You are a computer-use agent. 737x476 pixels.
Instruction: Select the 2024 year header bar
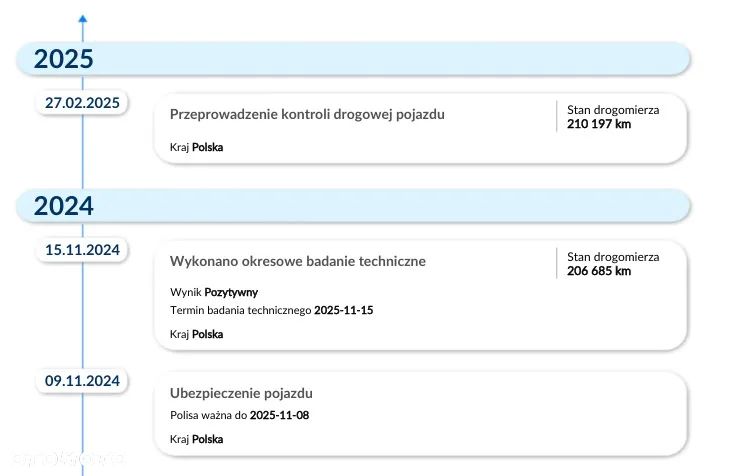coord(353,206)
